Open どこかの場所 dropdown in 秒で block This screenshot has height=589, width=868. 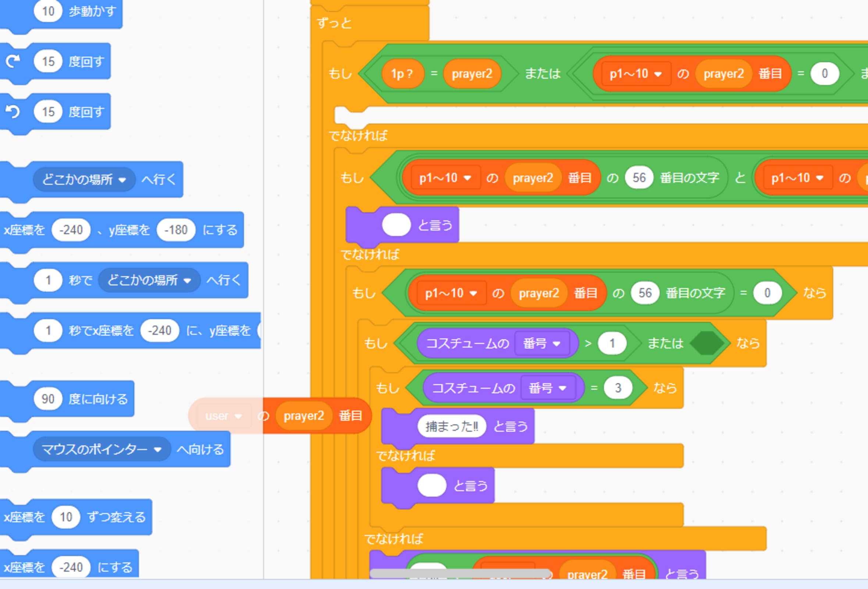pos(149,280)
